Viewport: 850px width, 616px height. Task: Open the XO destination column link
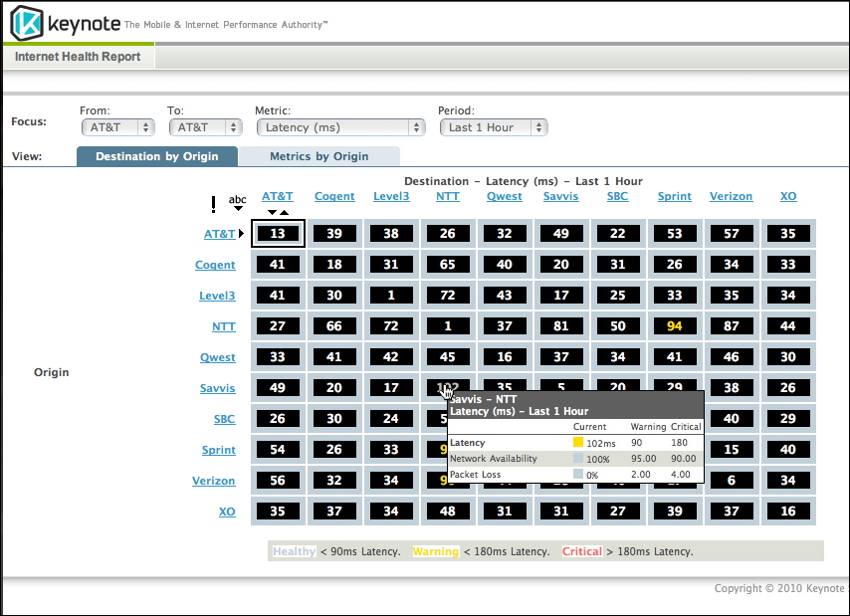(x=788, y=196)
